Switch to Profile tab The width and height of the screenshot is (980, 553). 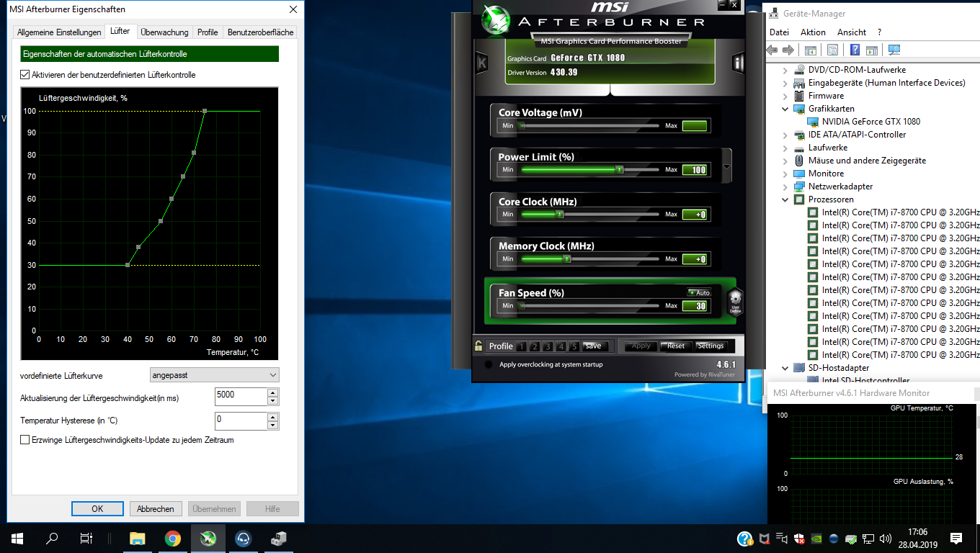(x=208, y=32)
